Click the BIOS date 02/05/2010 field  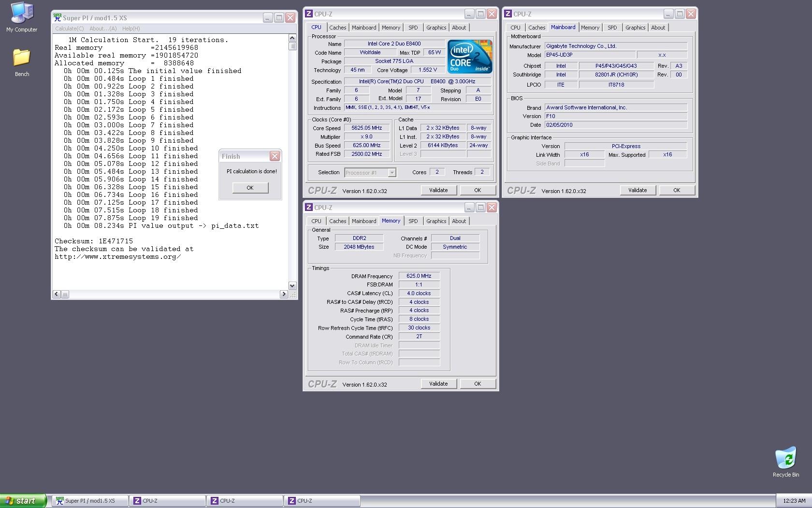[x=616, y=125]
